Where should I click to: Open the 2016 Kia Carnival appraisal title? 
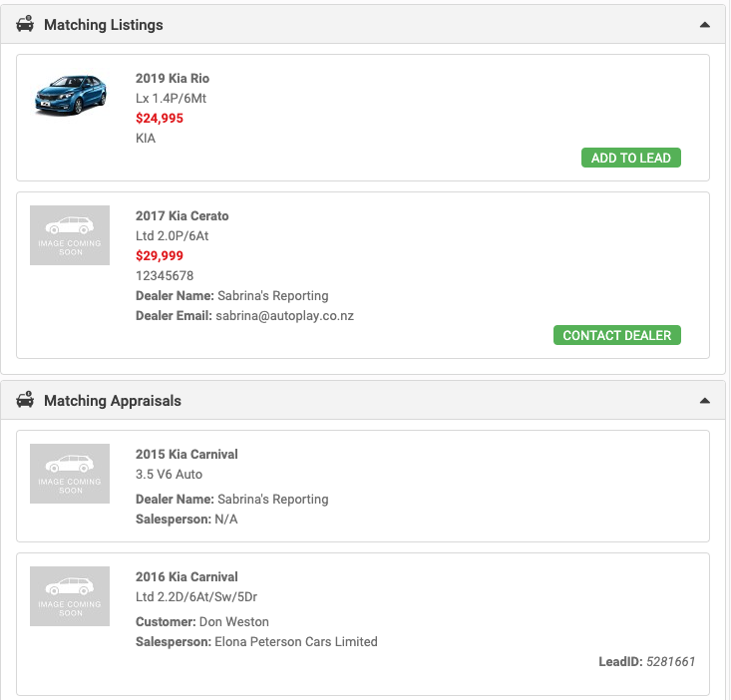coord(186,577)
